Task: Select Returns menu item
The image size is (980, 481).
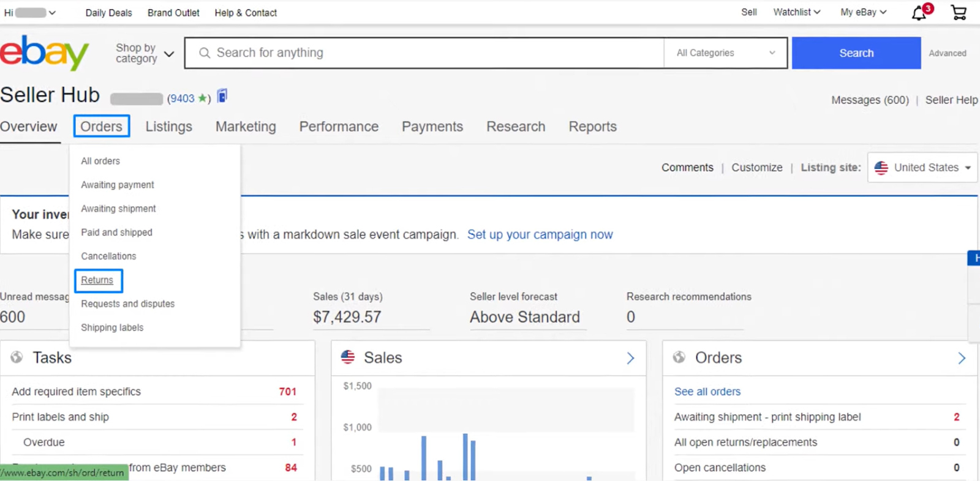Action: click(97, 280)
